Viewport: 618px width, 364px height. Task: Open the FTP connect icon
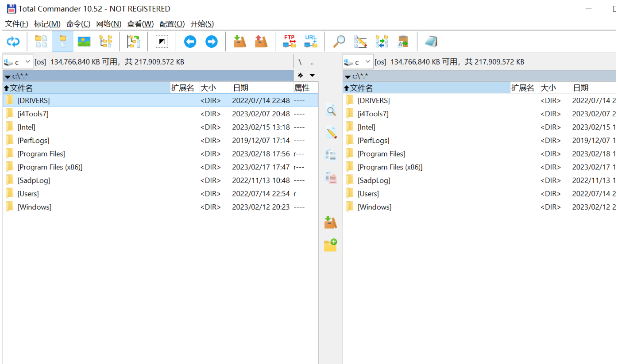pyautogui.click(x=290, y=42)
